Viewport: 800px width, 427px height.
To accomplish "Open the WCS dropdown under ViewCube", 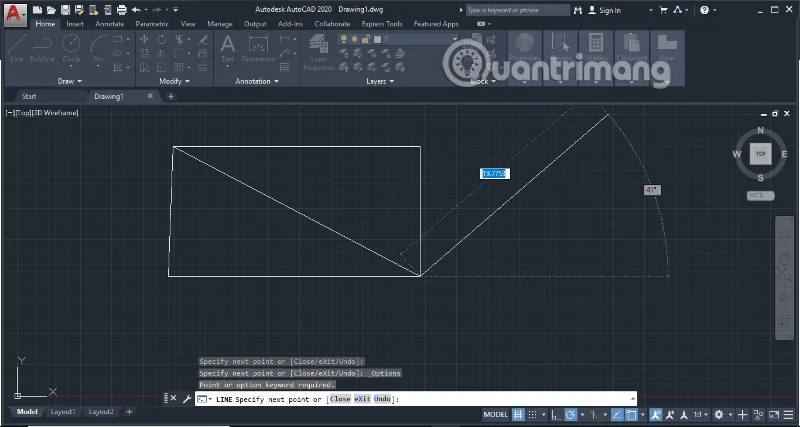I will pos(761,195).
